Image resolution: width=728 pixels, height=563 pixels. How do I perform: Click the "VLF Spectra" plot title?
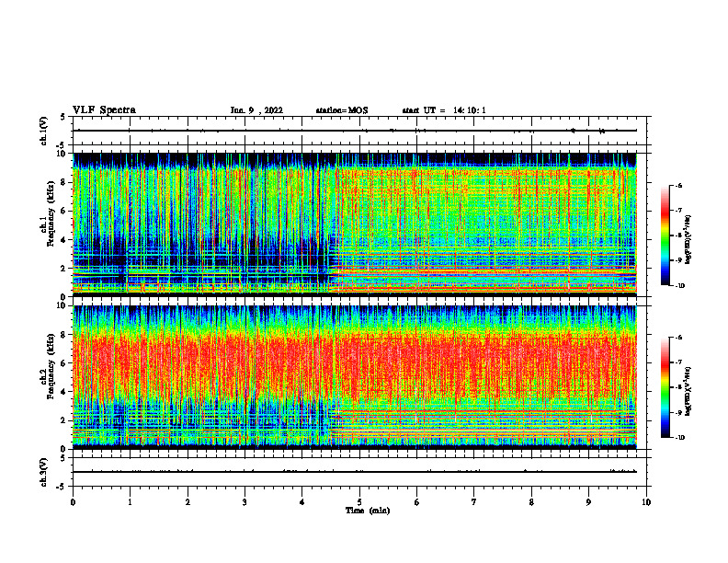[104, 110]
